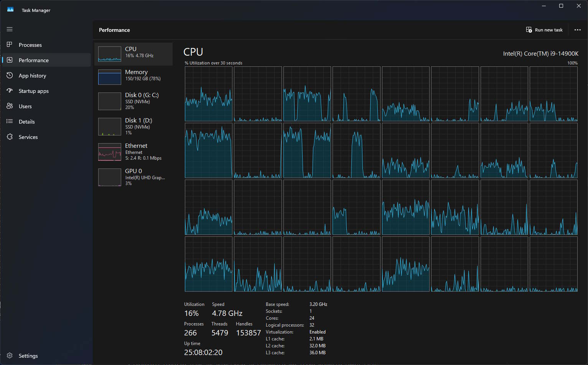Click the Performance page header title
Screen dimensions: 588x365
(x=114, y=30)
